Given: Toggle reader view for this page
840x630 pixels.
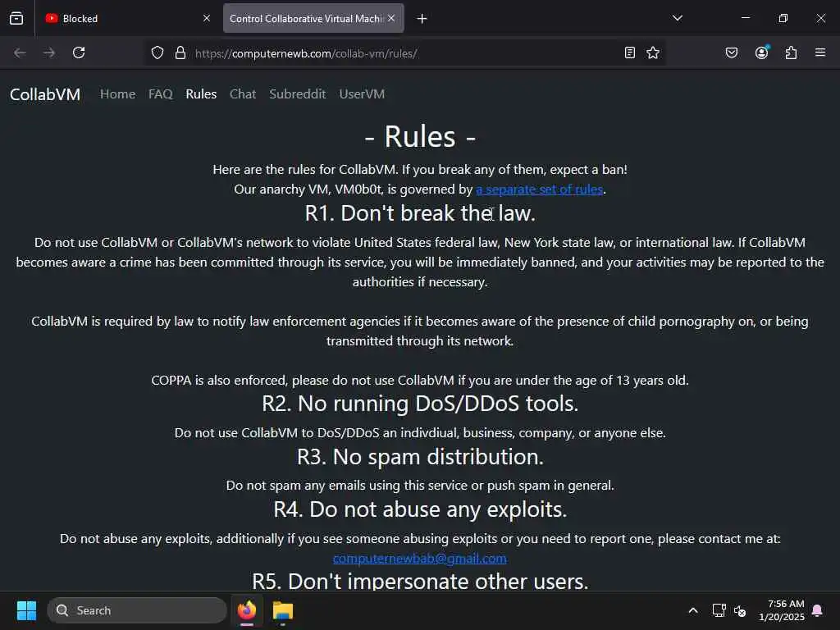Looking at the screenshot, I should (629, 52).
